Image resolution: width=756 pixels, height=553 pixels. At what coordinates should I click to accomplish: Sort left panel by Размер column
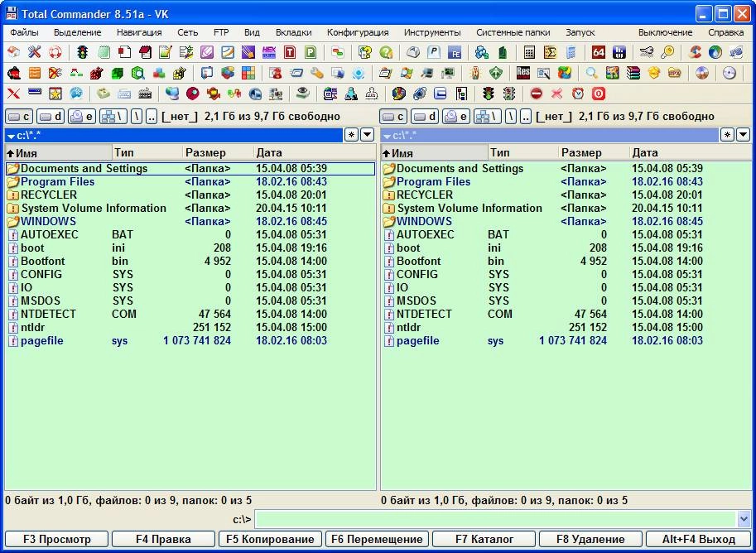pos(218,153)
